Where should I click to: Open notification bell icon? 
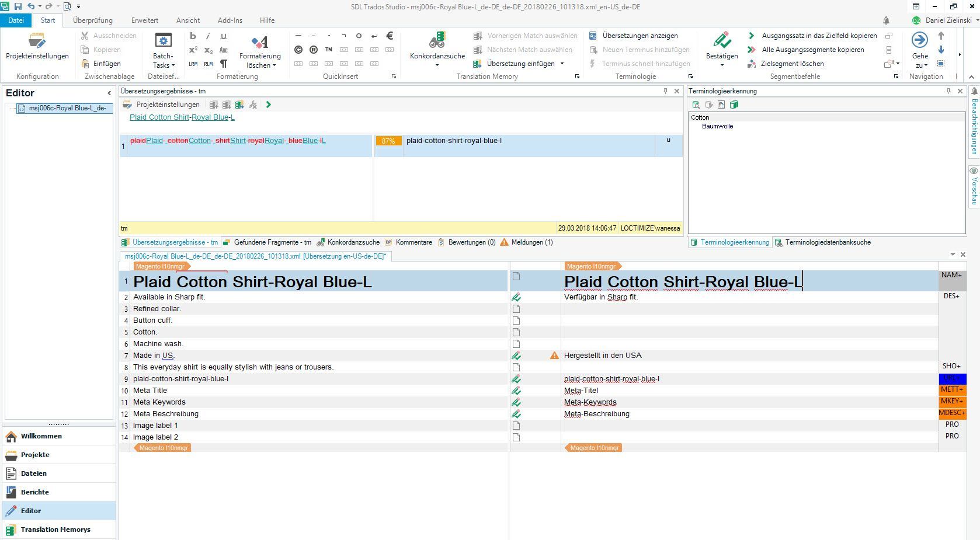pyautogui.click(x=886, y=20)
